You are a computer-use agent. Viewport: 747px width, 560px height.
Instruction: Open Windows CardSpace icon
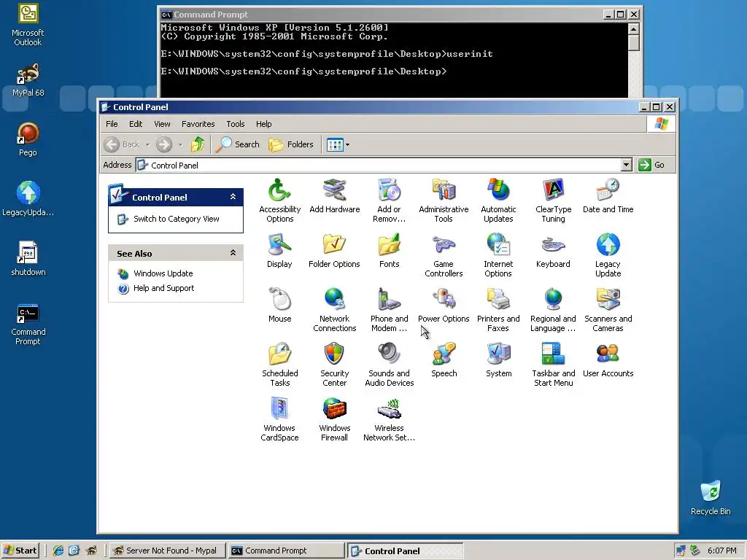pos(279,419)
